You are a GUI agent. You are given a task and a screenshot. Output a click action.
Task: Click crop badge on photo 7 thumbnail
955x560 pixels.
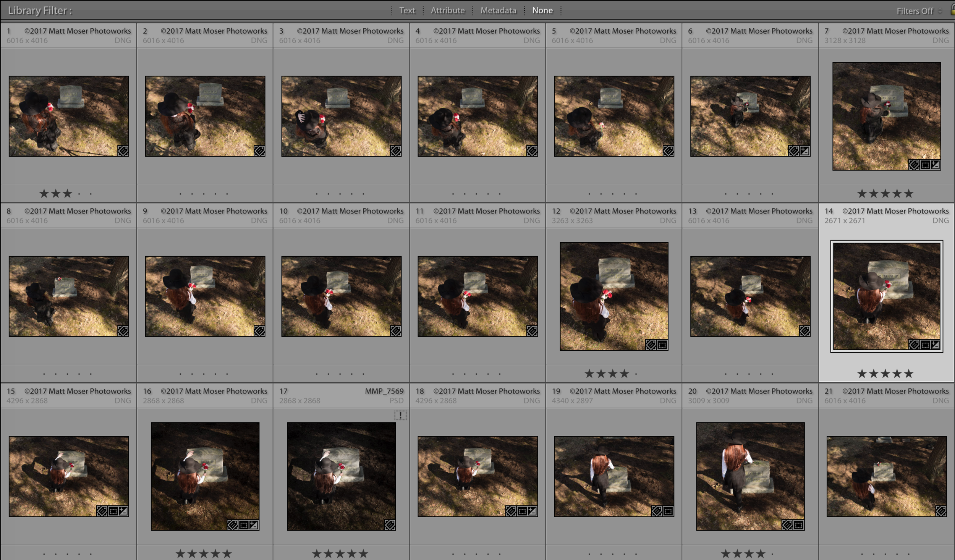click(925, 165)
